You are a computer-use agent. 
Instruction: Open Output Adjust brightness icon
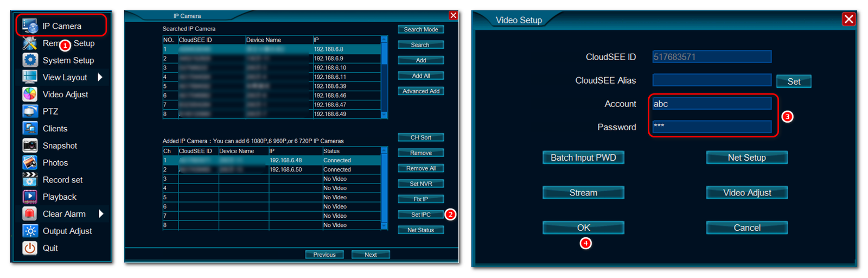[30, 231]
